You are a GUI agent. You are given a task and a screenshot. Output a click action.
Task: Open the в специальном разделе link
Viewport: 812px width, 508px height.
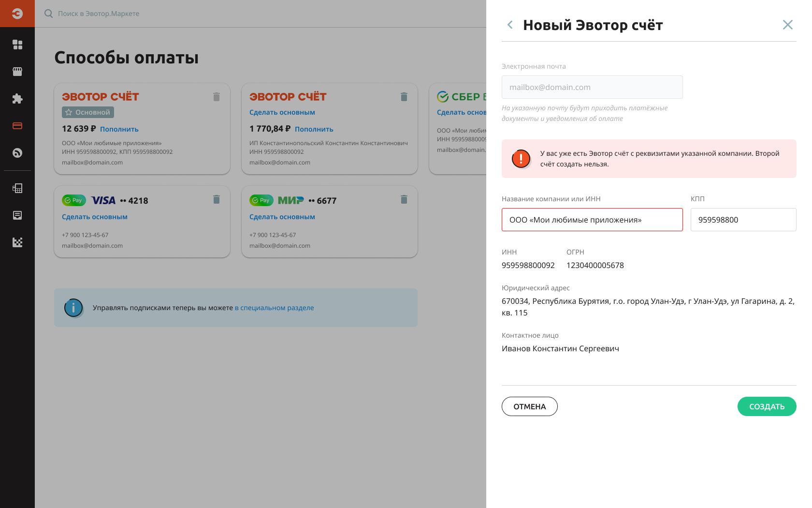274,308
